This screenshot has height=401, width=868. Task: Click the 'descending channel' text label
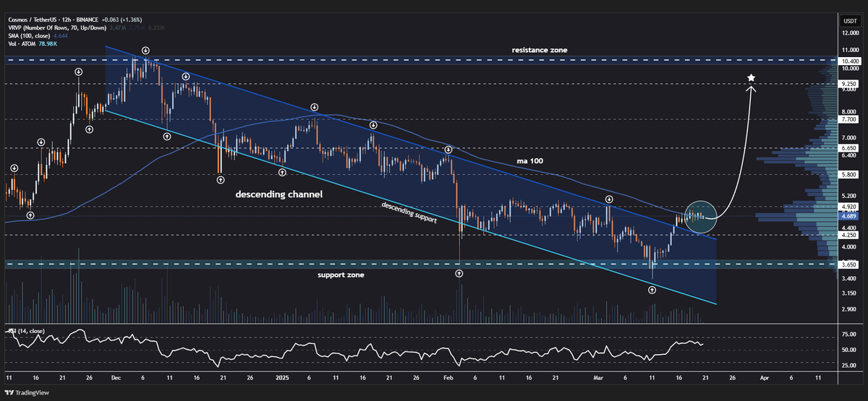click(x=278, y=195)
